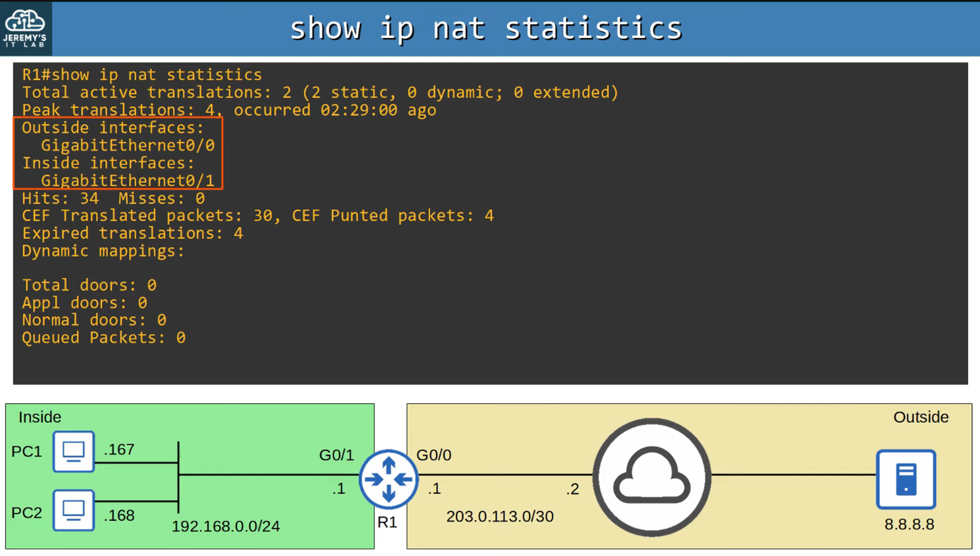Click the GigabitEthernet0/1 inside interface line
Screen dimensions: 980x556
pyautogui.click(x=127, y=181)
